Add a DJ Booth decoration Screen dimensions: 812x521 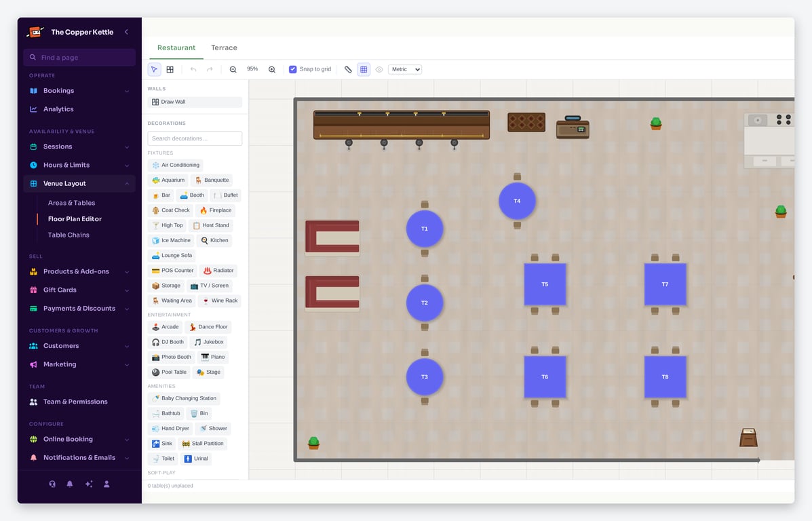pyautogui.click(x=168, y=342)
